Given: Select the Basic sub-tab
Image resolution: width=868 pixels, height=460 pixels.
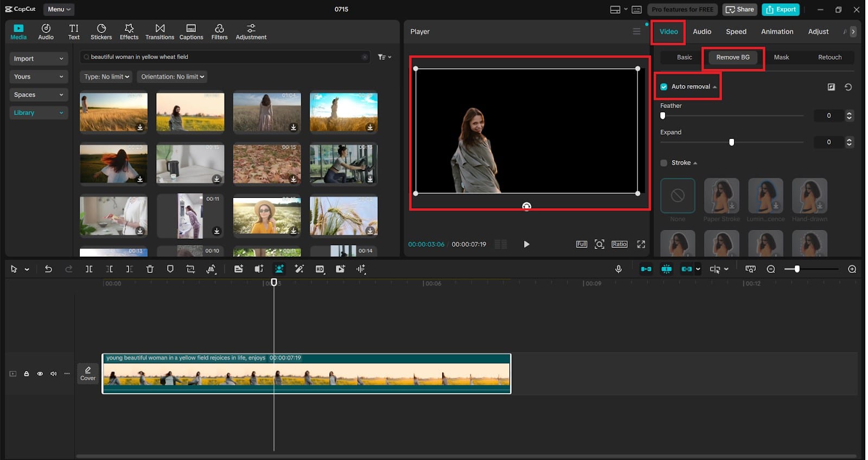Looking at the screenshot, I should tap(684, 57).
